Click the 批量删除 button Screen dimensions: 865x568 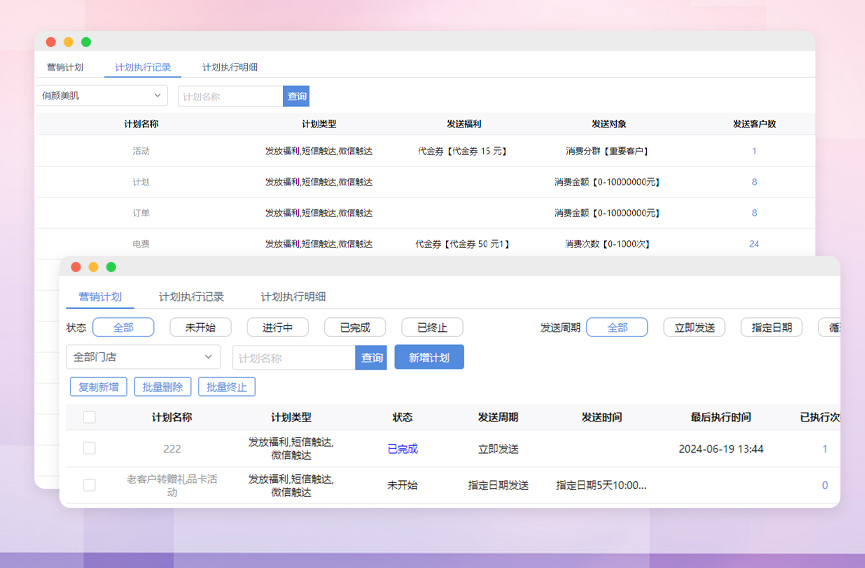pyautogui.click(x=162, y=387)
